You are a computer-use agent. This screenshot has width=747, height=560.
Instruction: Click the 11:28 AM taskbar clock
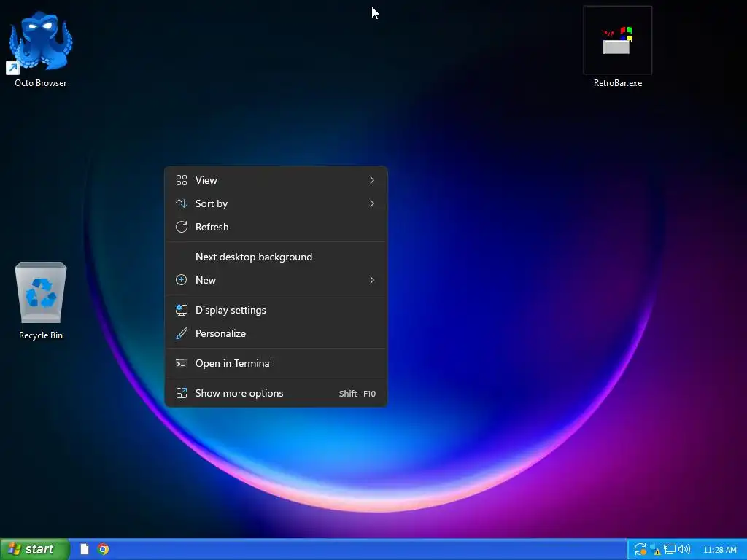coord(720,550)
